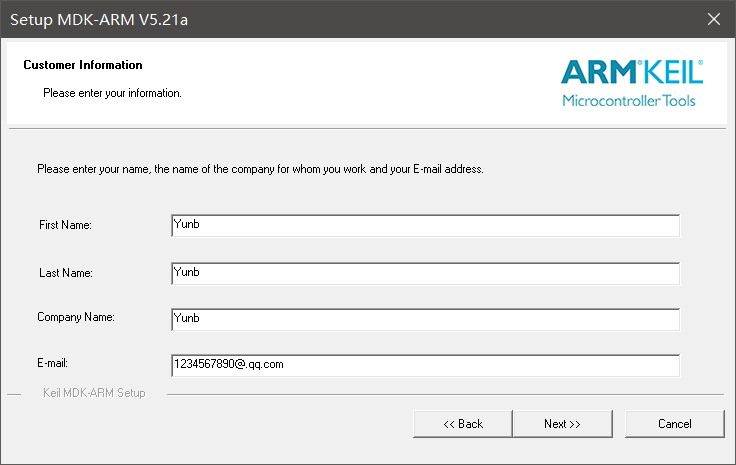The height and width of the screenshot is (465, 736).
Task: Proceed with the Next >> button
Action: (x=563, y=424)
